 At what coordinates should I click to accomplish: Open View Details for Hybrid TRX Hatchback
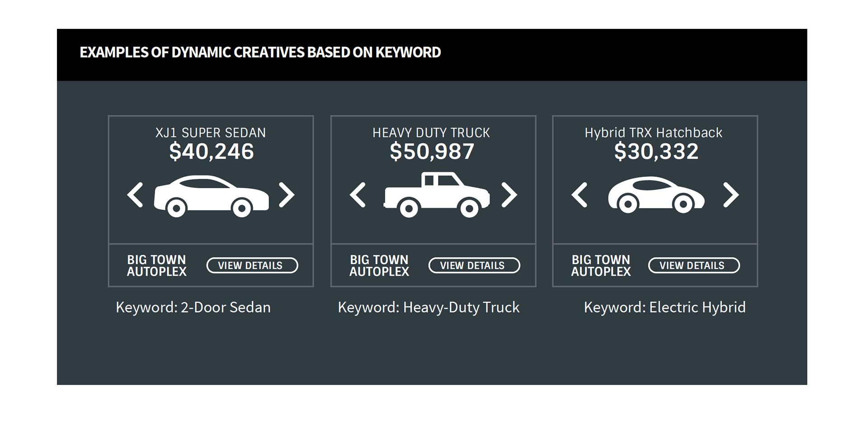pos(694,266)
